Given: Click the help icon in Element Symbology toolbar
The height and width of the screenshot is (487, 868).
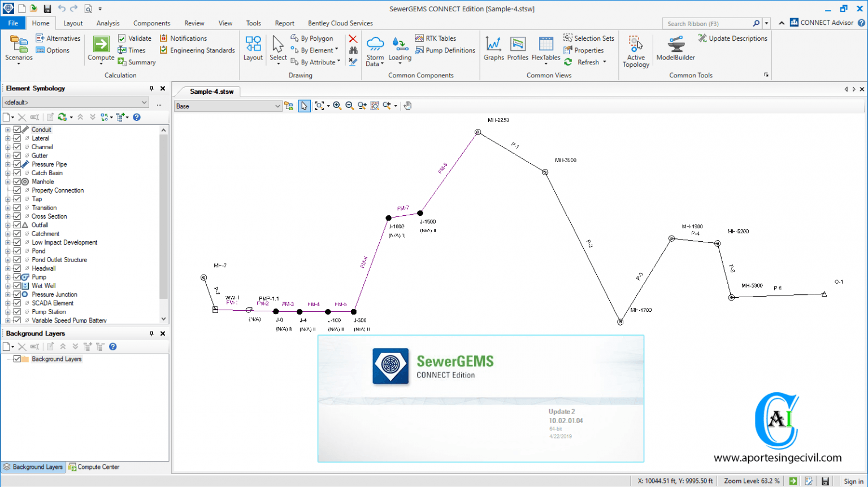Looking at the screenshot, I should pyautogui.click(x=136, y=117).
